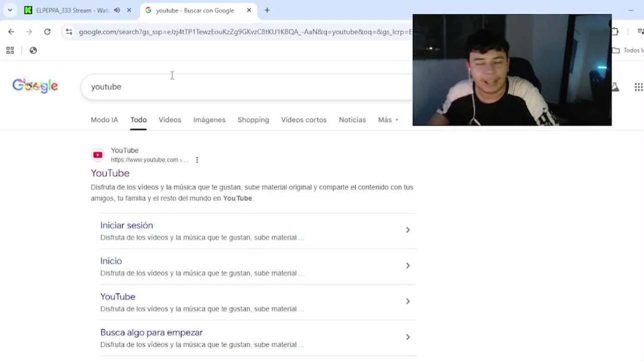Open the tab search dropdown arrow
Viewport: 644px width, 361px height.
coord(10,10)
